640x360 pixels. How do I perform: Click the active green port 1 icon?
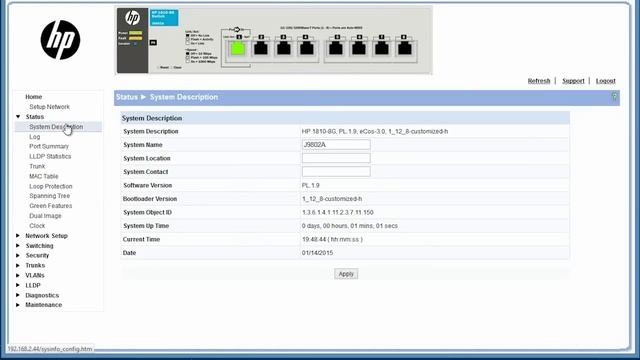tap(238, 49)
